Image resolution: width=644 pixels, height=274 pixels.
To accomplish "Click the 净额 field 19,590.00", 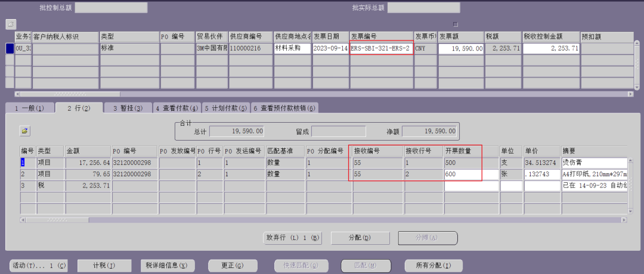I will [x=429, y=131].
